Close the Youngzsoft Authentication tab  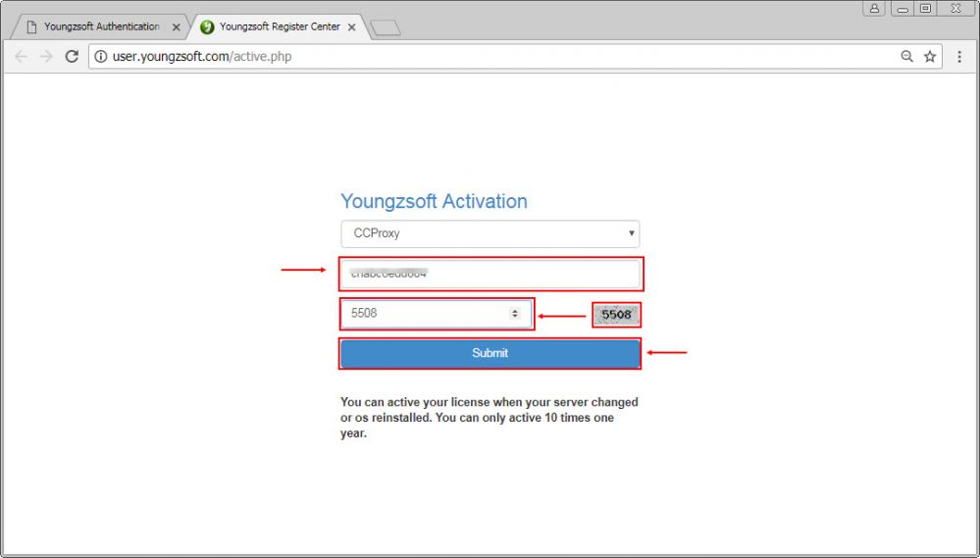(177, 27)
